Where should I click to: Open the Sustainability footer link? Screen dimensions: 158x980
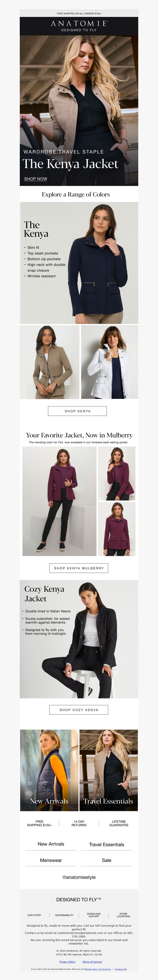pyautogui.click(x=64, y=915)
